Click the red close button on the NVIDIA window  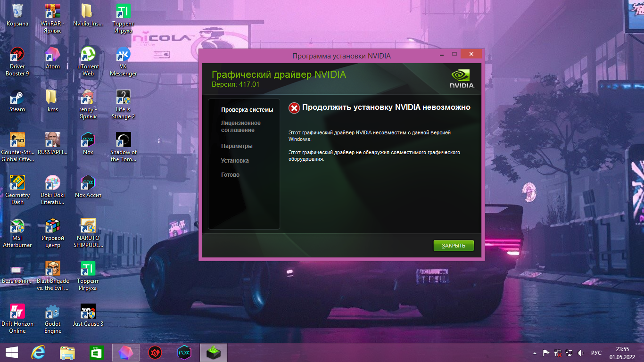coord(471,54)
